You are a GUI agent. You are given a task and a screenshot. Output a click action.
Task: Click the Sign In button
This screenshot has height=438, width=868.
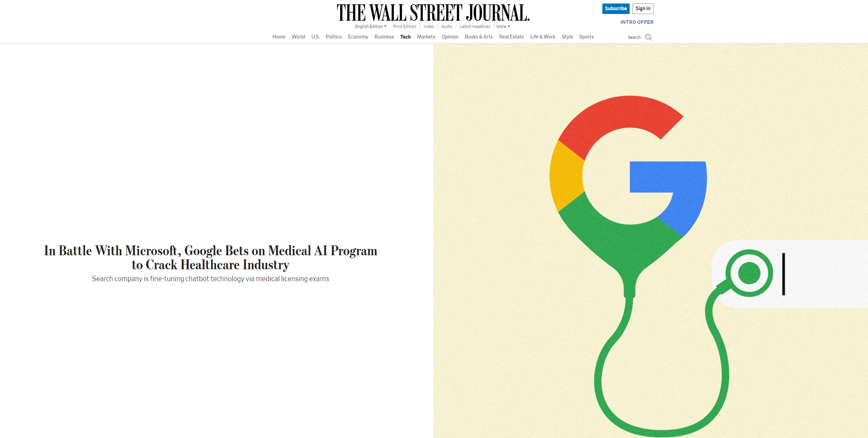pos(643,9)
